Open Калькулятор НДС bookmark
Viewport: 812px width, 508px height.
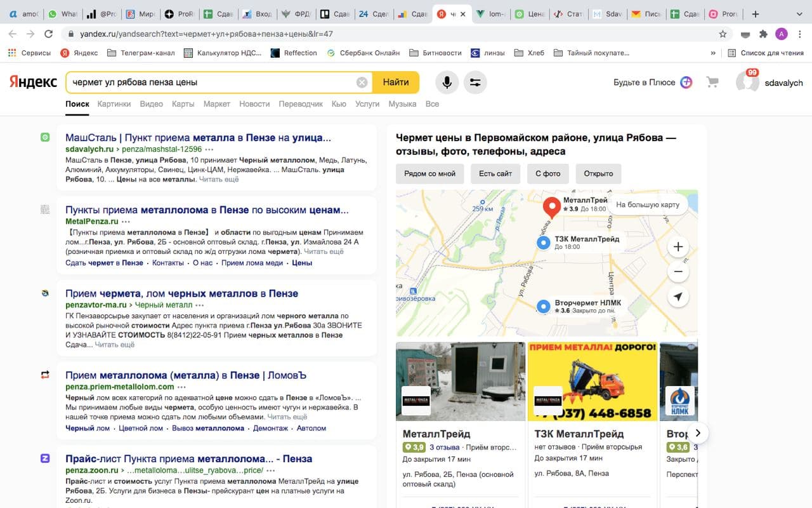point(223,53)
